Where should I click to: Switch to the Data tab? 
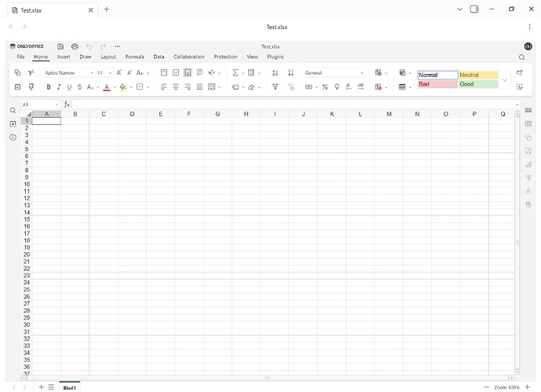point(159,57)
